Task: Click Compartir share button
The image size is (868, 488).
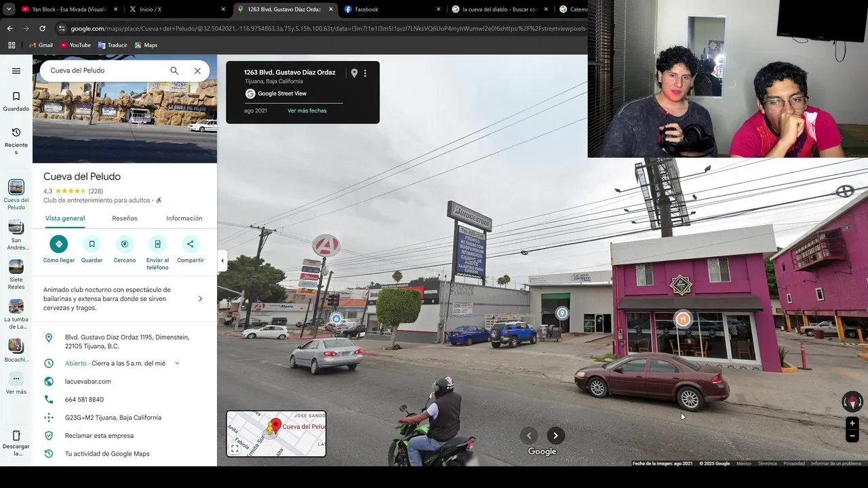Action: pyautogui.click(x=190, y=244)
